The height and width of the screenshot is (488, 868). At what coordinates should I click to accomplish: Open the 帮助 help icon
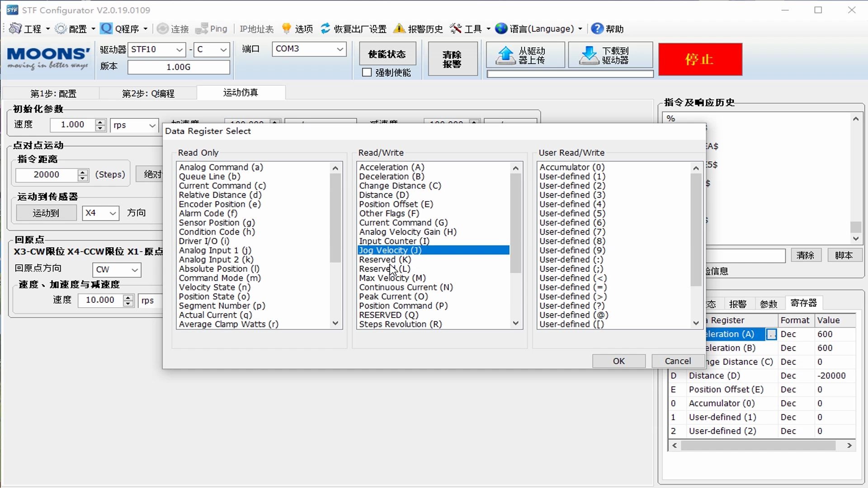[x=597, y=29]
